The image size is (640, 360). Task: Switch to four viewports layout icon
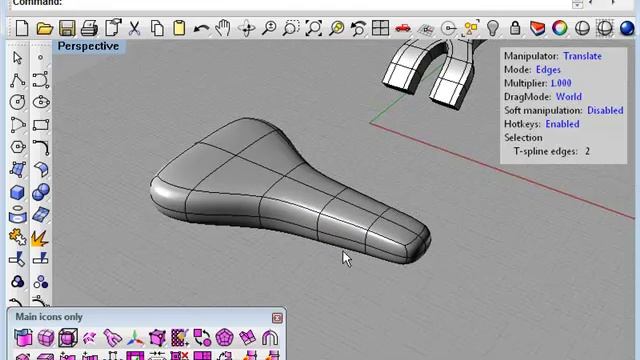pyautogui.click(x=380, y=29)
